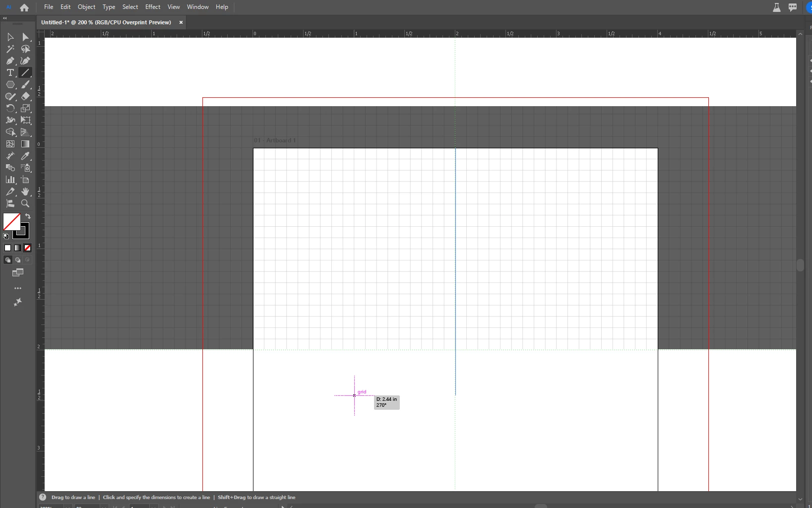Click the scroll down arrow
The image size is (812, 508).
[x=800, y=499]
